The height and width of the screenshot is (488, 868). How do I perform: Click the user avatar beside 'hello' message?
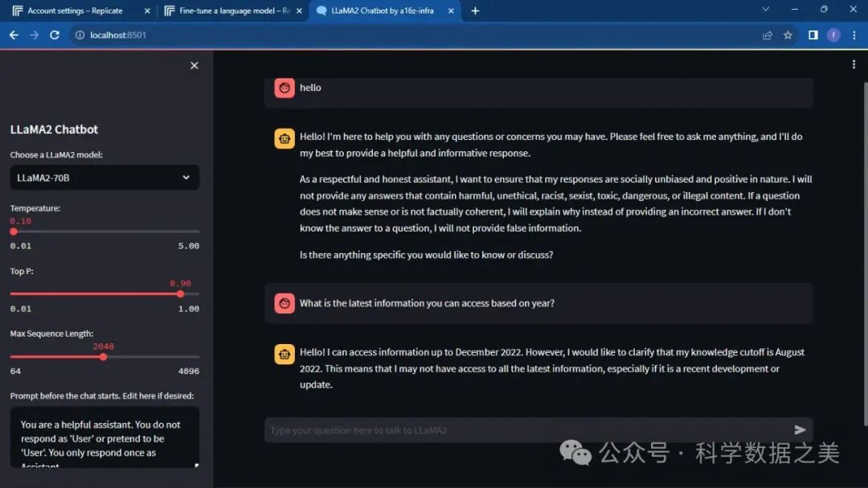[x=285, y=88]
